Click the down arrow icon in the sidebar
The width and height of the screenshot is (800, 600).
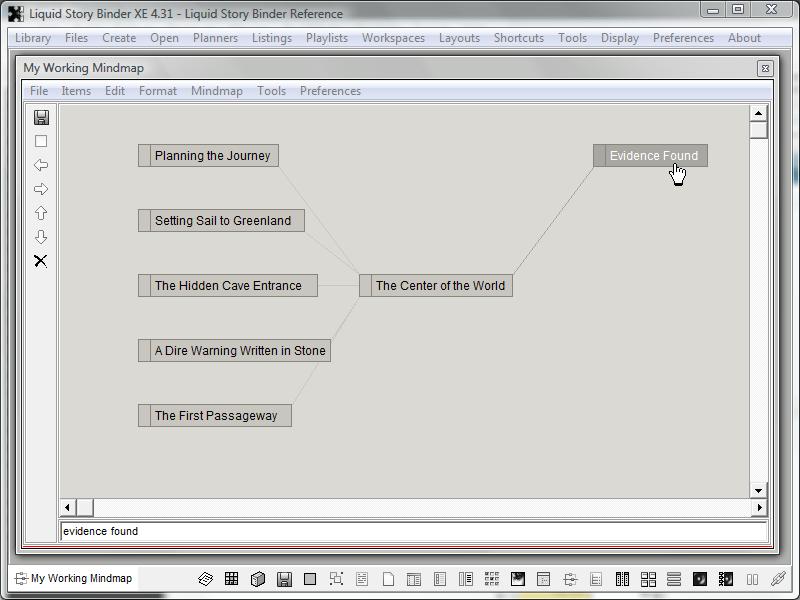tap(41, 237)
